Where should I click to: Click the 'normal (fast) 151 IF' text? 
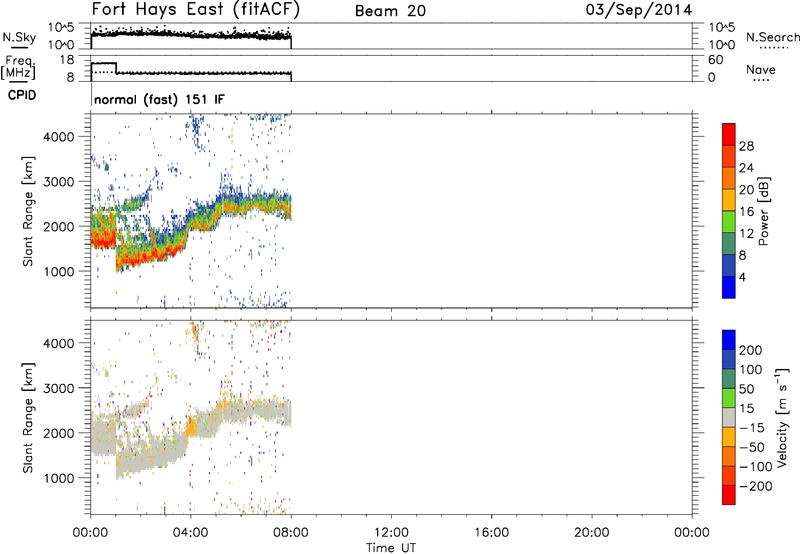(x=159, y=99)
